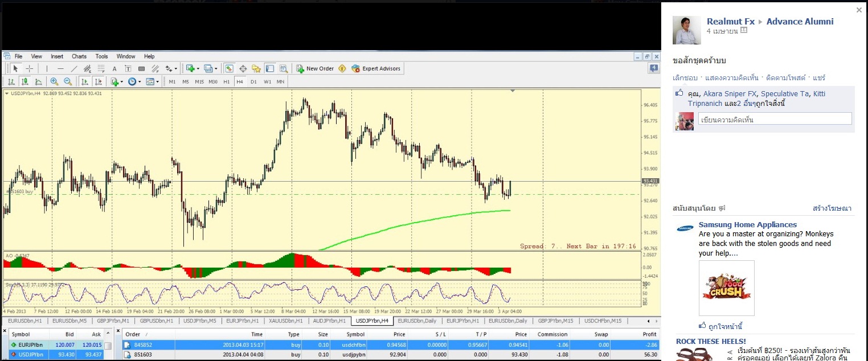Click the Facebook comment input field
The image size is (868, 361).
775,119
